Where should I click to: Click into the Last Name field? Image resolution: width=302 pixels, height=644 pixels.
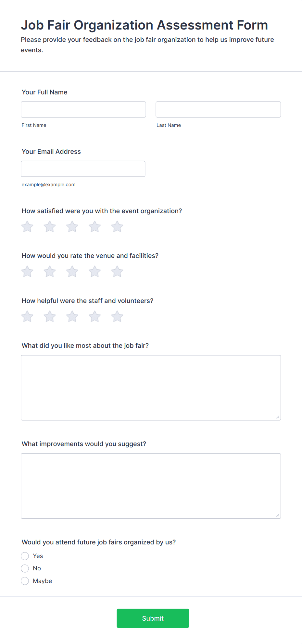(x=218, y=110)
